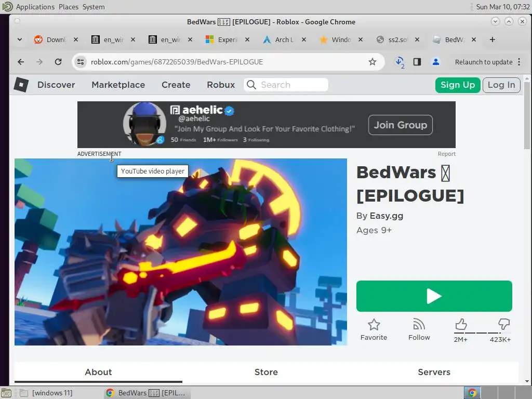The image size is (532, 399).
Task: Click the show desktop icon in bottom panel
Action: tap(6, 393)
